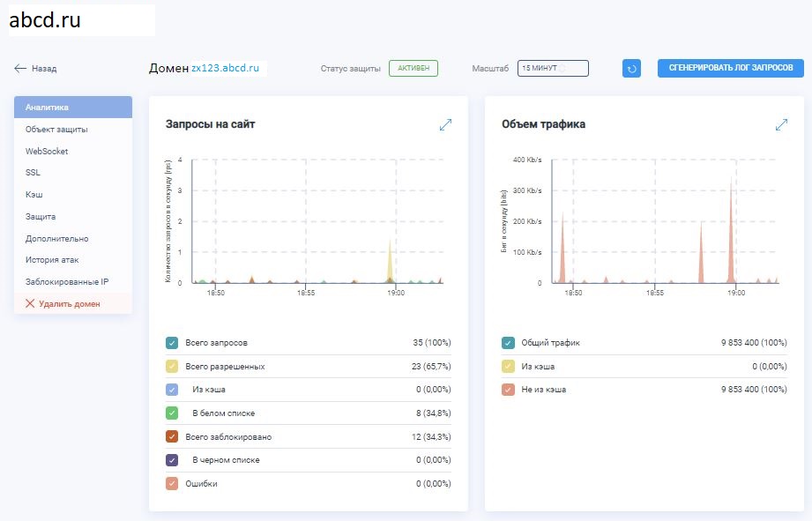Image resolution: width=812 pixels, height=521 pixels.
Task: Click Сгенерировать лог запросов button
Action: pyautogui.click(x=731, y=68)
